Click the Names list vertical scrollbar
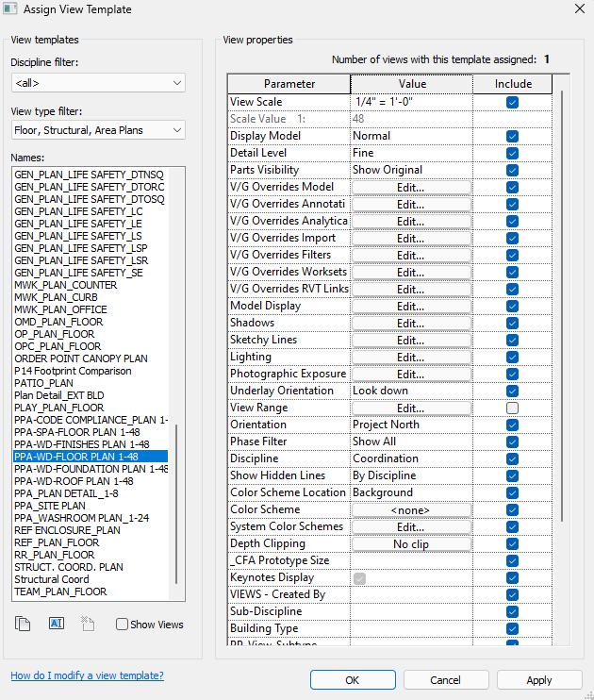Image resolution: width=594 pixels, height=700 pixels. pos(176,503)
